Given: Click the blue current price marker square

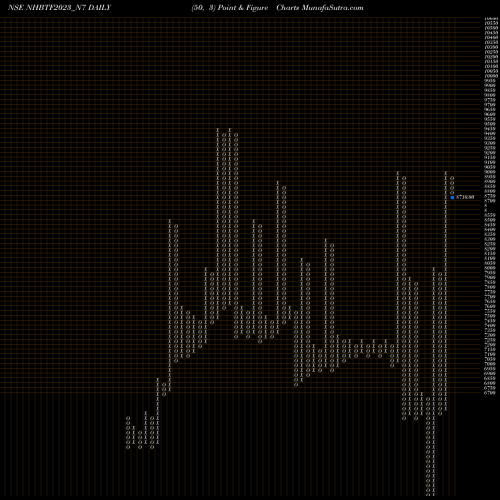Looking at the screenshot, I should click(452, 197).
